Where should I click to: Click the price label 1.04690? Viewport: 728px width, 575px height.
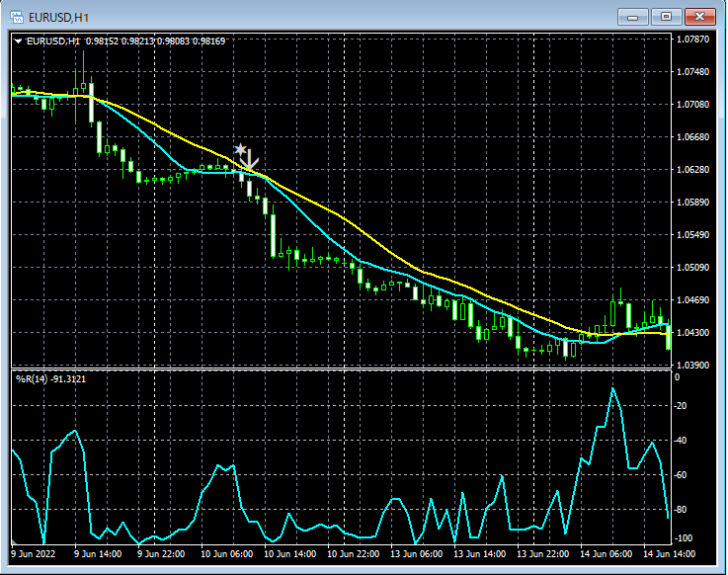click(692, 299)
